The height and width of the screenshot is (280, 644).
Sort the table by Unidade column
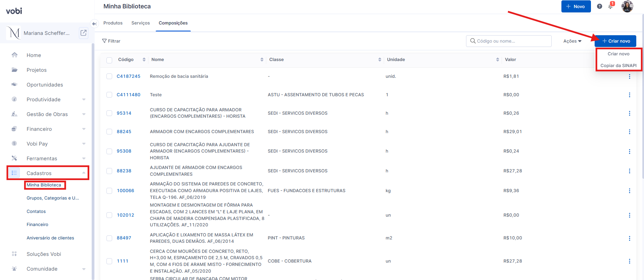coord(498,60)
